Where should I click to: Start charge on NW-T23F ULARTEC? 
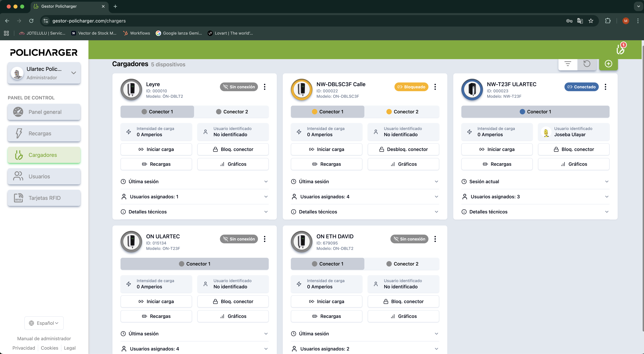[x=497, y=149]
